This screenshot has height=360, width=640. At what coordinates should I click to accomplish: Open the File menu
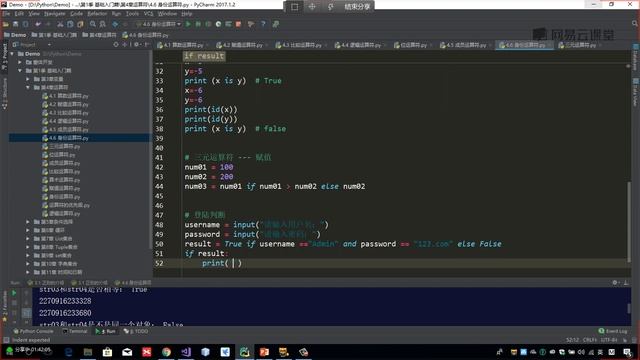coord(6,14)
